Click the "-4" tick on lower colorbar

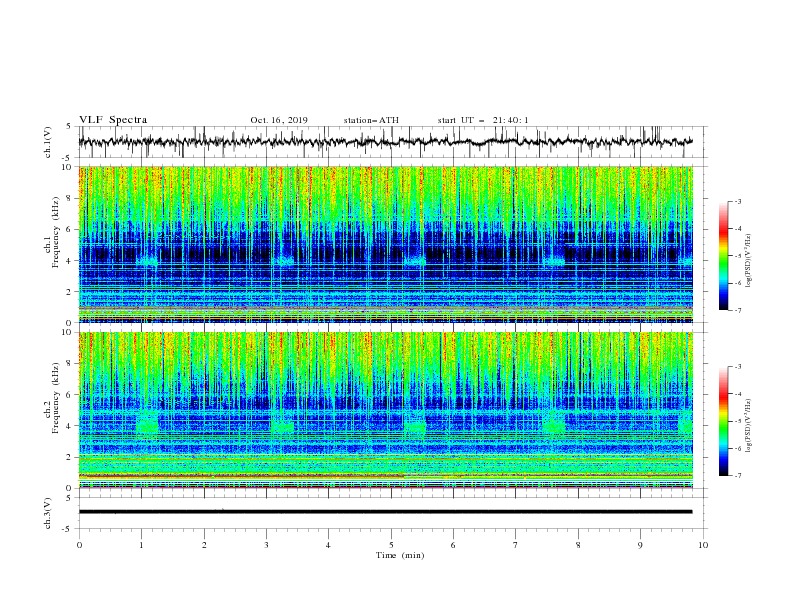[x=737, y=394]
